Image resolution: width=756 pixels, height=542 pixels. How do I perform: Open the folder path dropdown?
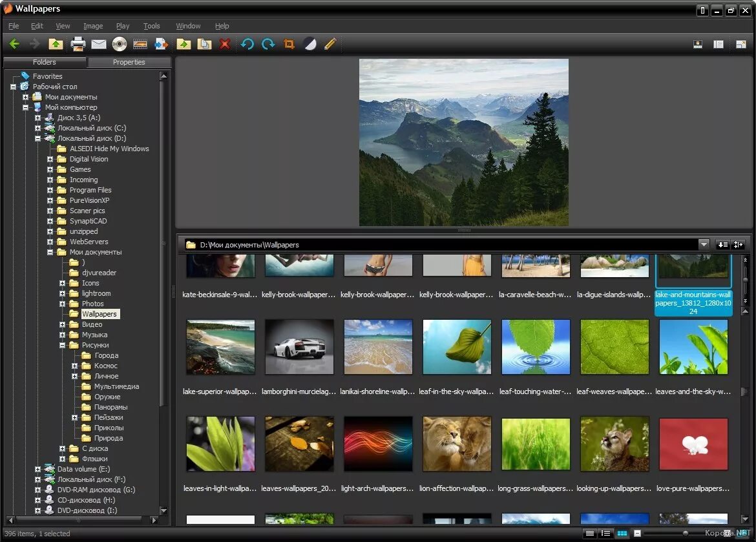pyautogui.click(x=704, y=244)
